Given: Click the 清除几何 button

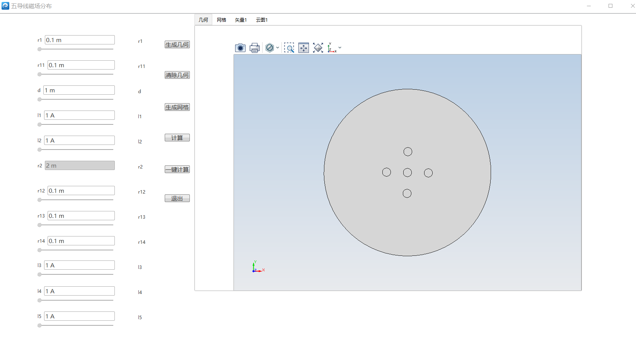Looking at the screenshot, I should 177,75.
